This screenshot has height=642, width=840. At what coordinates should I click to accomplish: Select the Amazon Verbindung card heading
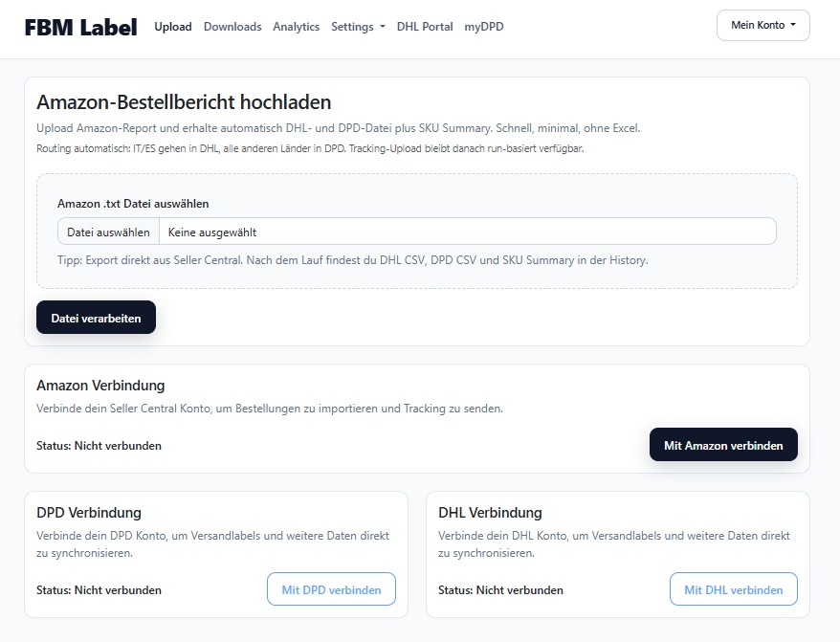(100, 386)
